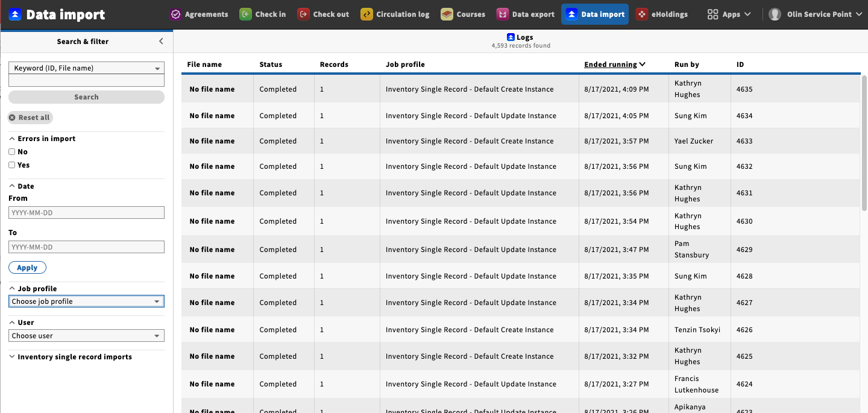
Task: Expand Inventory single record imports section
Action: [71, 357]
